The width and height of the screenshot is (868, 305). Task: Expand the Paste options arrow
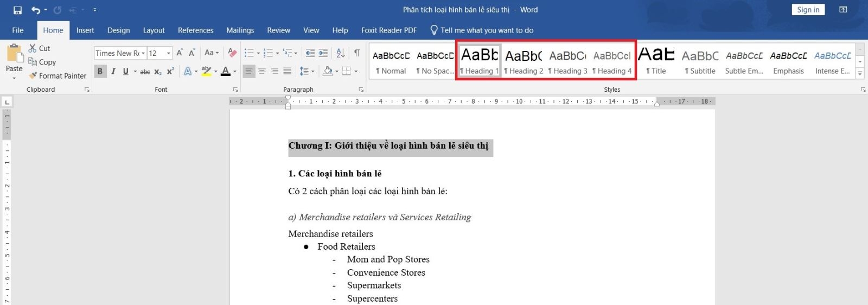pos(14,78)
